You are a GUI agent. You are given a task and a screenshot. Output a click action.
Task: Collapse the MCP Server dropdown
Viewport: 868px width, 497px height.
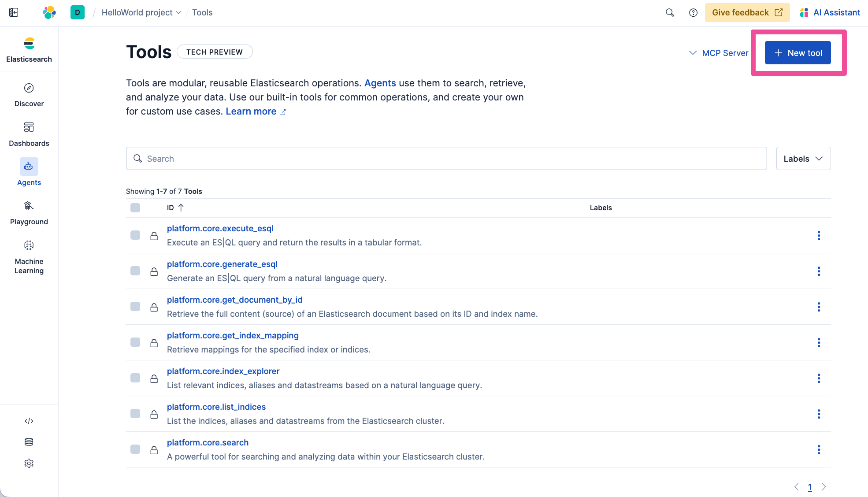[x=692, y=53]
